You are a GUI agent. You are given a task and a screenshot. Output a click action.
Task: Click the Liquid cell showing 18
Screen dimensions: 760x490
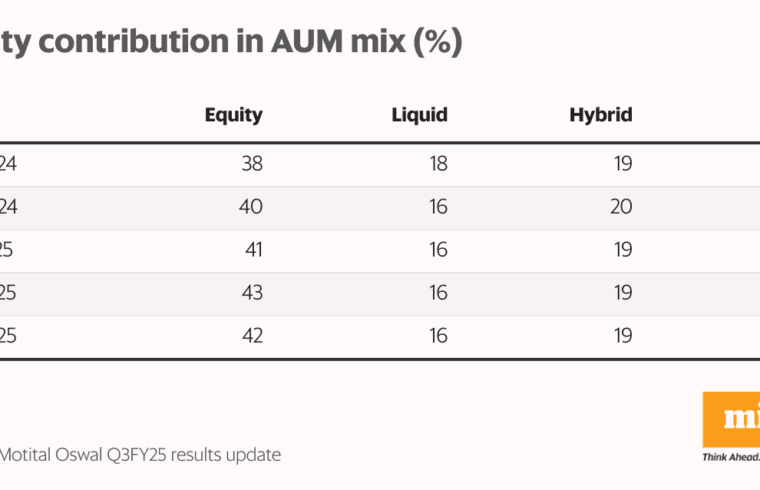point(436,164)
